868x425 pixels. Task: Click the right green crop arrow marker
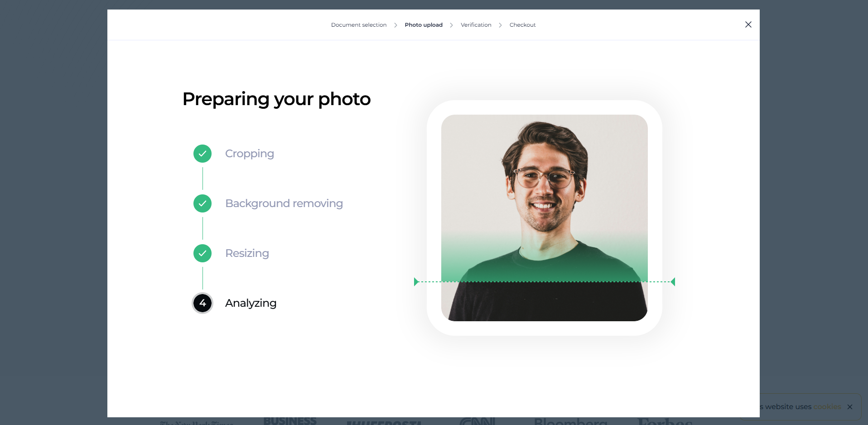[672, 281]
